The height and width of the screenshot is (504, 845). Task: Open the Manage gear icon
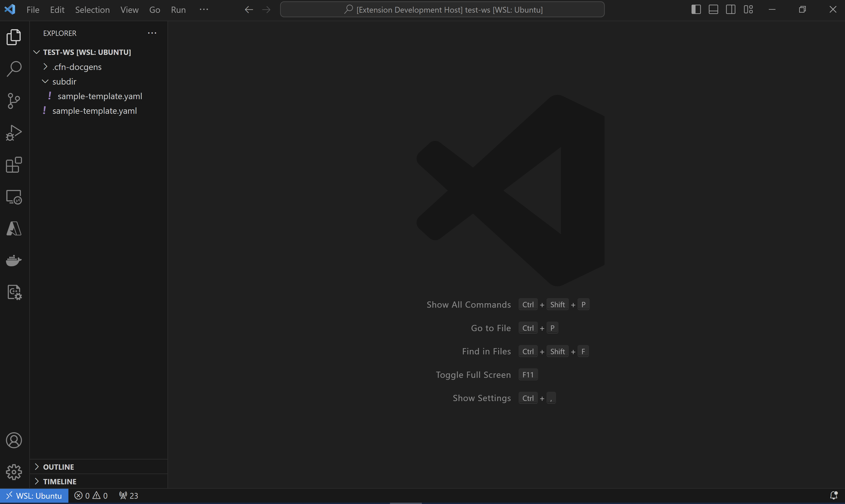tap(14, 472)
